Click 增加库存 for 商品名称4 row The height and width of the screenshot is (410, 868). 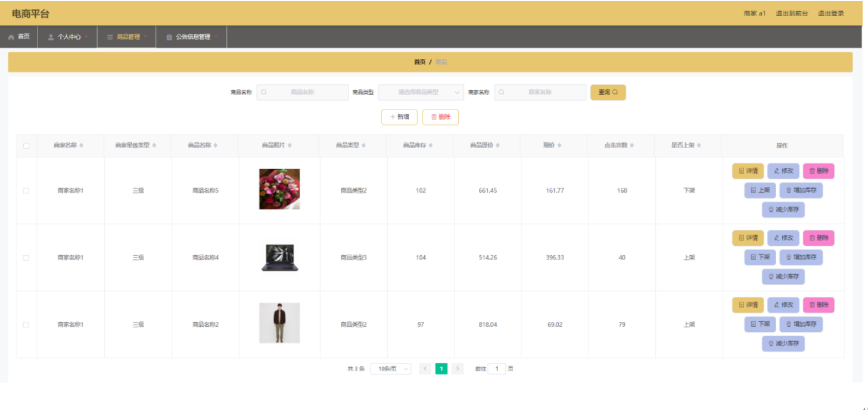tap(801, 258)
